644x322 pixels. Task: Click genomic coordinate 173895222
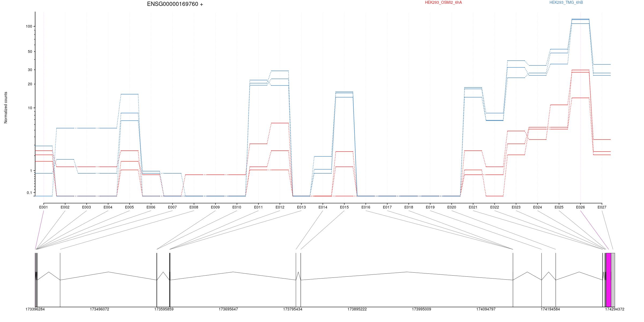(x=357, y=309)
